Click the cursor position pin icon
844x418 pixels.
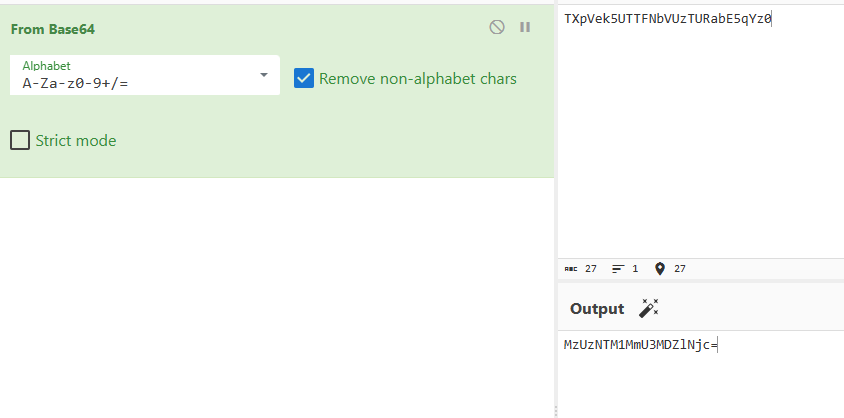pos(659,269)
